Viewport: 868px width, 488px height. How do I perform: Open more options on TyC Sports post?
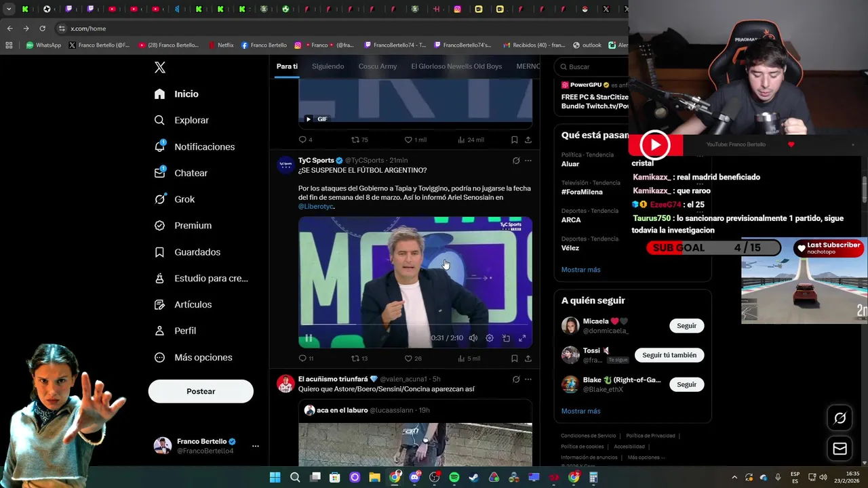pyautogui.click(x=528, y=161)
